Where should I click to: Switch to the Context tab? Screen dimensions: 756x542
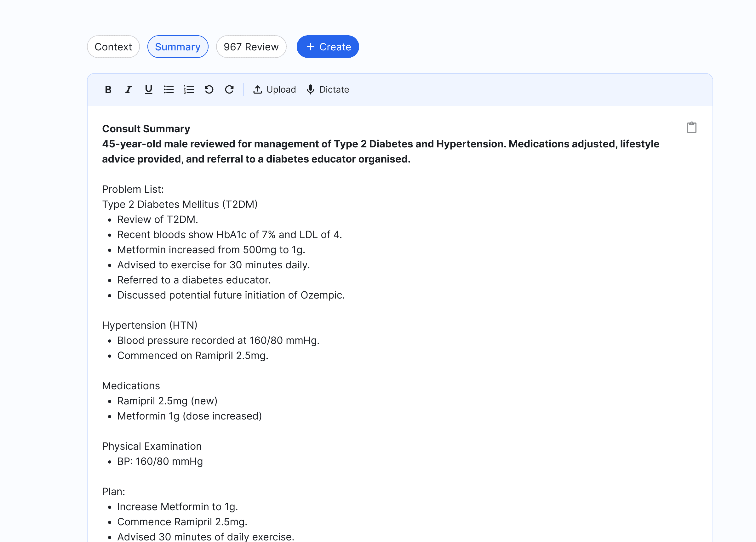[113, 47]
